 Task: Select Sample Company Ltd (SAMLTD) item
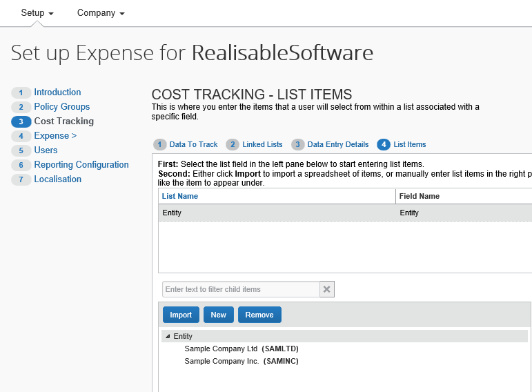point(241,349)
